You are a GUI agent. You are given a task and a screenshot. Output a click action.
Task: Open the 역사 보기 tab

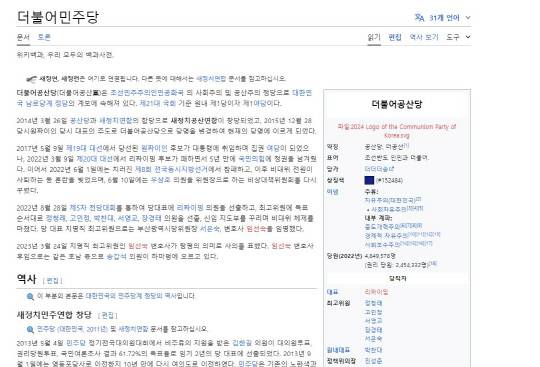(x=424, y=37)
